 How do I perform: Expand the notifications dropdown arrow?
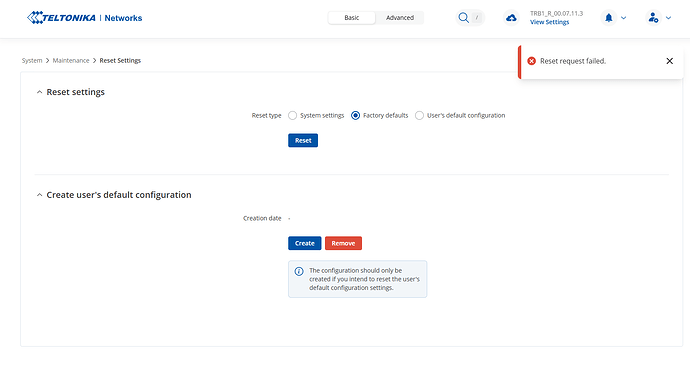(624, 18)
